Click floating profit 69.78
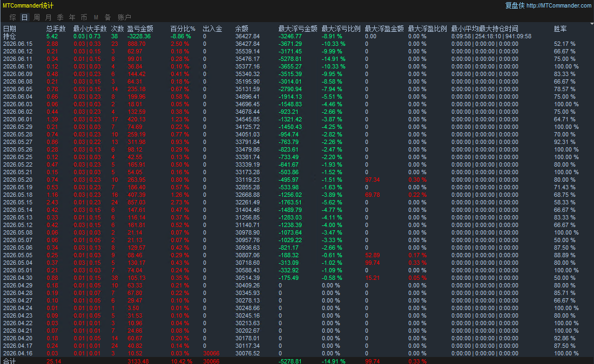The height and width of the screenshot is (364, 594). tap(373, 195)
